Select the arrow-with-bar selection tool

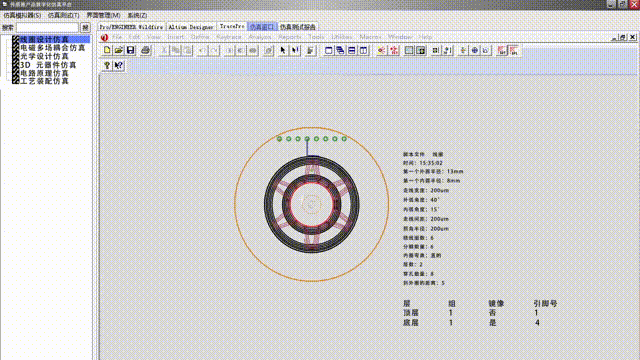(295, 50)
